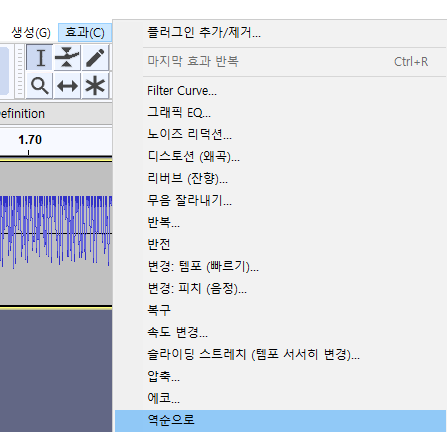Viewport: 447px width, 432px height.
Task: Open 에코... effect
Action: pyautogui.click(x=280, y=398)
